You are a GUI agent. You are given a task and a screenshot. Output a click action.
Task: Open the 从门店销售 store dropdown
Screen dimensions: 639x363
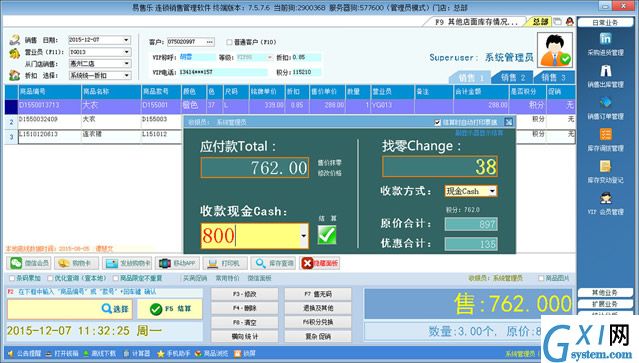tap(126, 64)
